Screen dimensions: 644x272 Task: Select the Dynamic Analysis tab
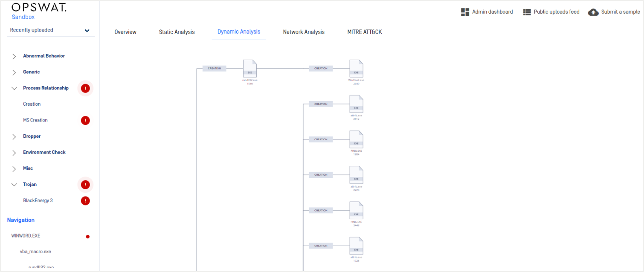pyautogui.click(x=239, y=32)
